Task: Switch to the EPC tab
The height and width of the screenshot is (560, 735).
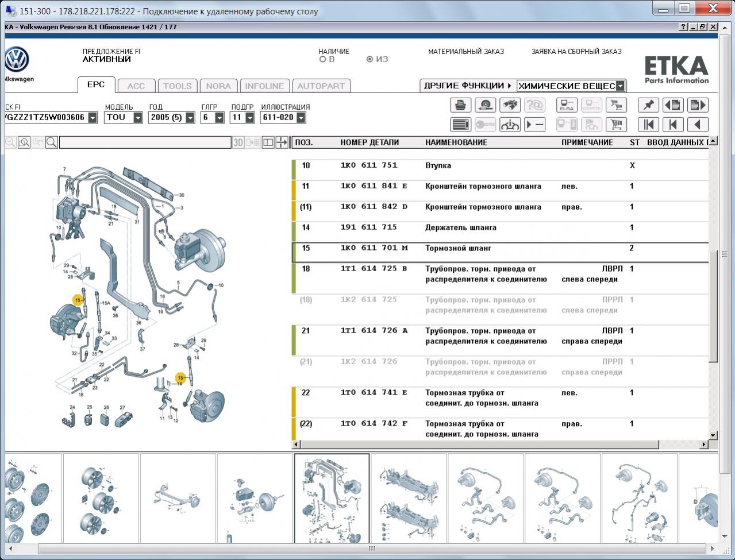Action: click(96, 84)
